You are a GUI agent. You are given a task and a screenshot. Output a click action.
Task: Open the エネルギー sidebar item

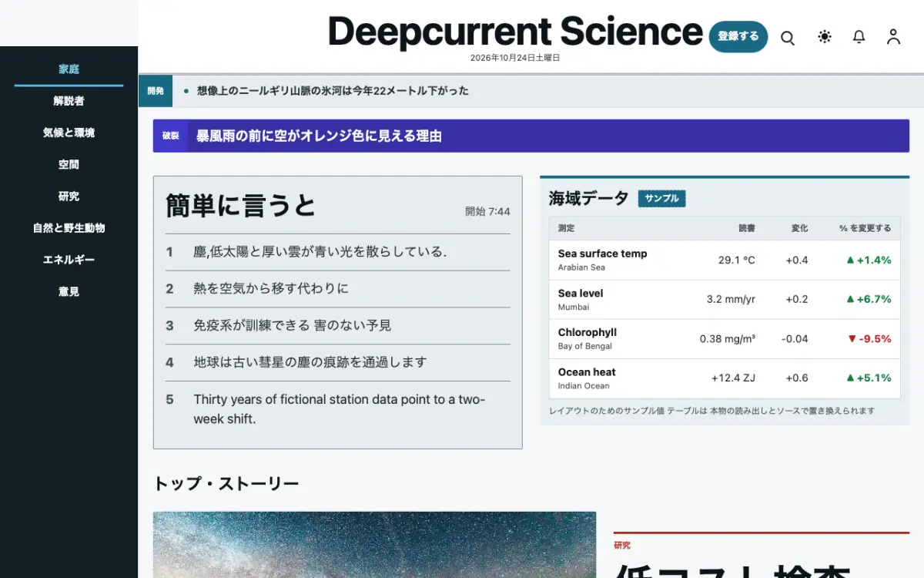tap(69, 260)
